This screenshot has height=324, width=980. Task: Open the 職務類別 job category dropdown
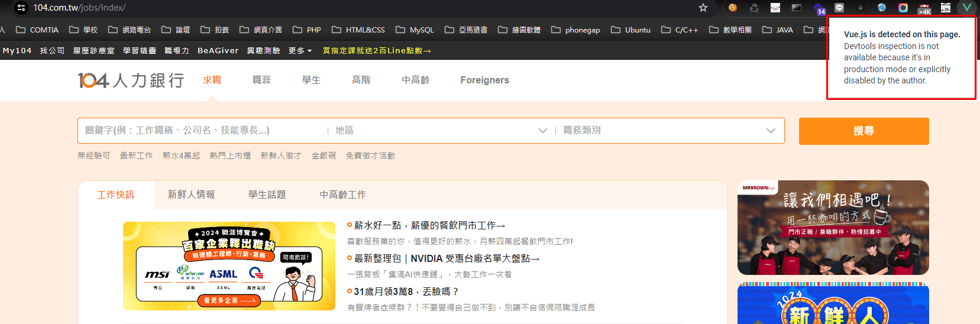[668, 130]
